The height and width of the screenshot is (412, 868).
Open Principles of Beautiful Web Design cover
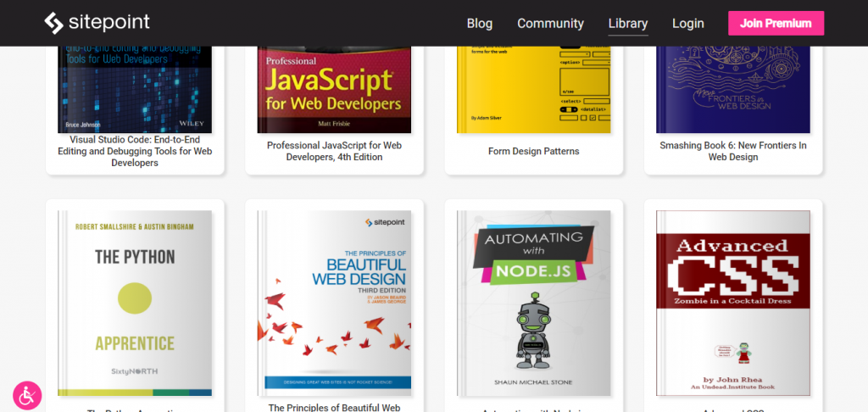[334, 299]
